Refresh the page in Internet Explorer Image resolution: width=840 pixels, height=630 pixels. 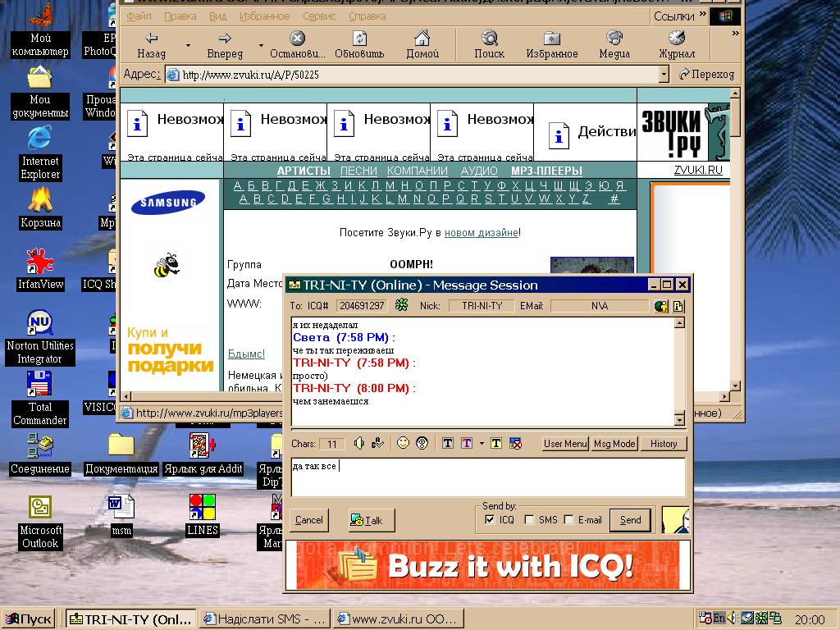(x=359, y=45)
